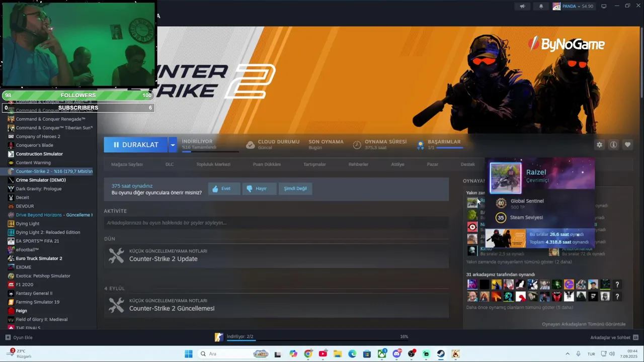Click the activity status input field
The width and height of the screenshot is (644, 362).
point(276,223)
